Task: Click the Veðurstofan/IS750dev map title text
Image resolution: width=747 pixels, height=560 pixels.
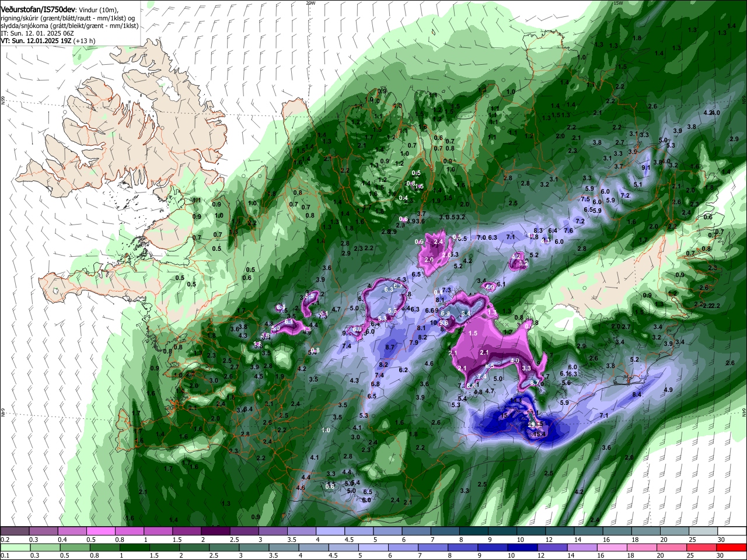Action: pos(38,10)
